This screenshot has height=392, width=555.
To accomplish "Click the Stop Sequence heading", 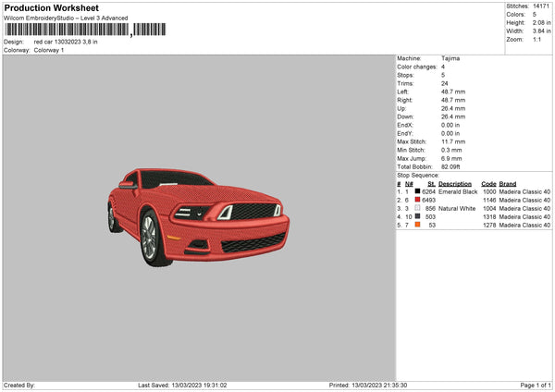I will 418,176.
